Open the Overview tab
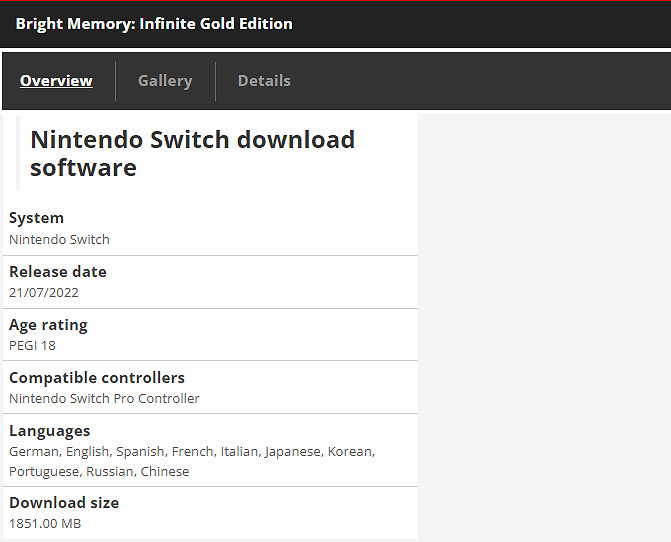 pyautogui.click(x=56, y=81)
